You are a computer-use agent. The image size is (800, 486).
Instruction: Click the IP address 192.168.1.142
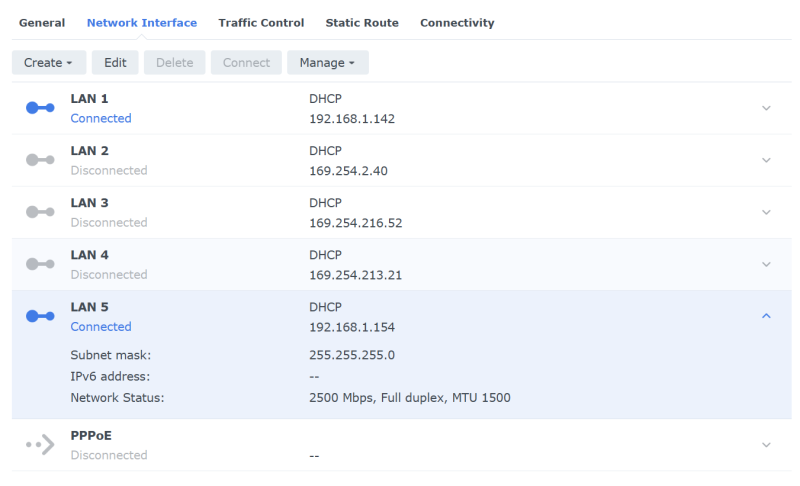pos(352,119)
